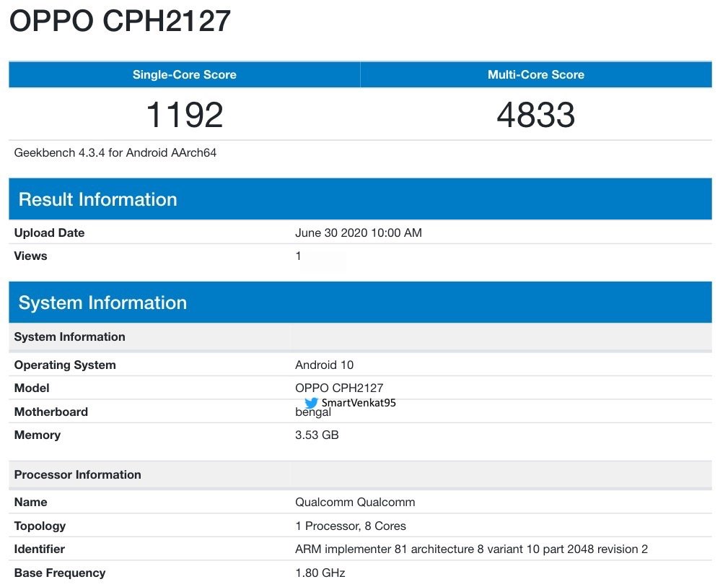Click the Geekbench 4.3.4 for Android text
The height and width of the screenshot is (587, 728).
115,152
